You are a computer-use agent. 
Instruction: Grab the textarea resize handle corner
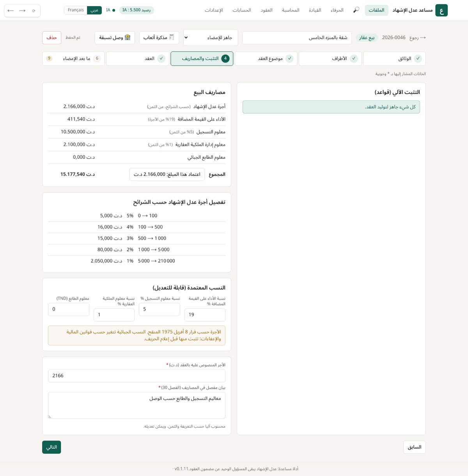(50, 417)
